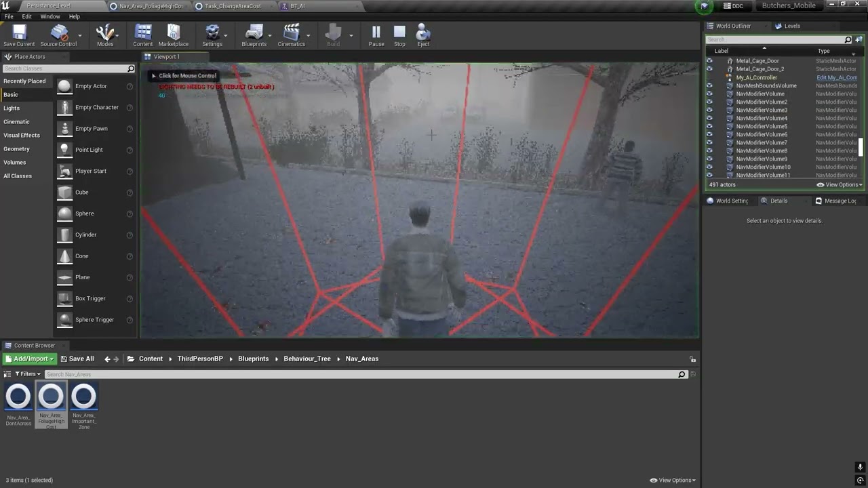Select the Sphere Trigger icon

[x=64, y=319]
